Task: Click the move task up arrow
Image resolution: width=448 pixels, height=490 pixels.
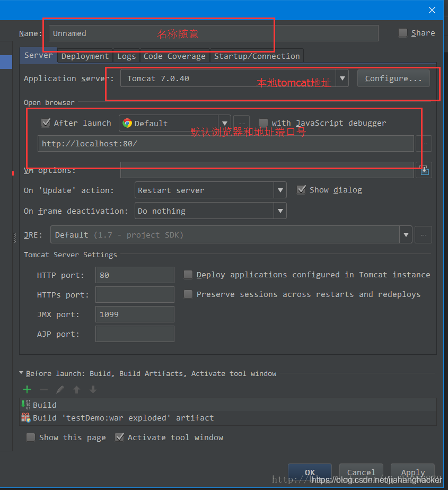Action: [x=76, y=389]
